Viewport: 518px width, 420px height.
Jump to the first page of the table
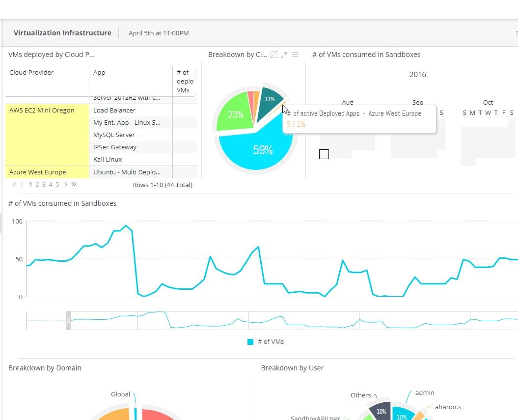[x=14, y=184]
